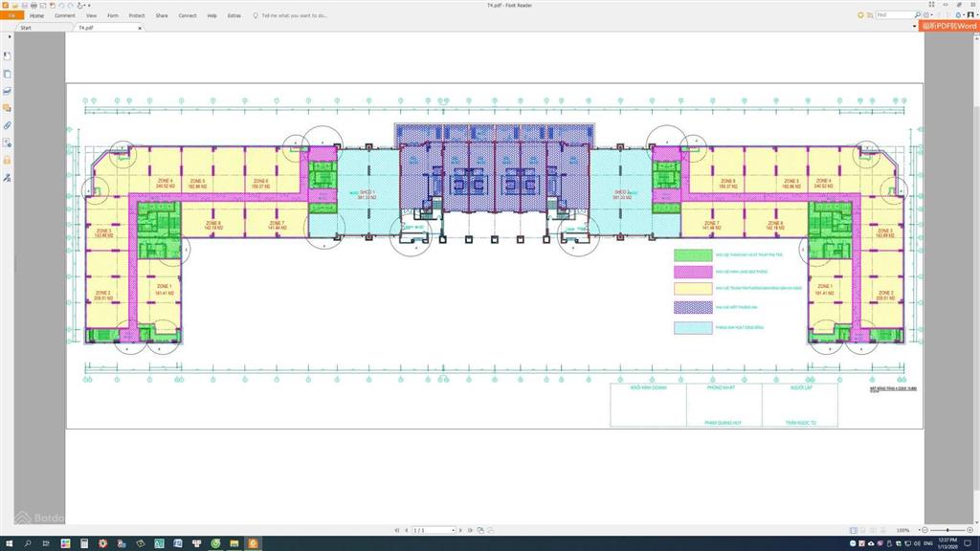Expand the left navigation panel arrow
Image resolution: width=980 pixels, height=551 pixels.
(9, 37)
